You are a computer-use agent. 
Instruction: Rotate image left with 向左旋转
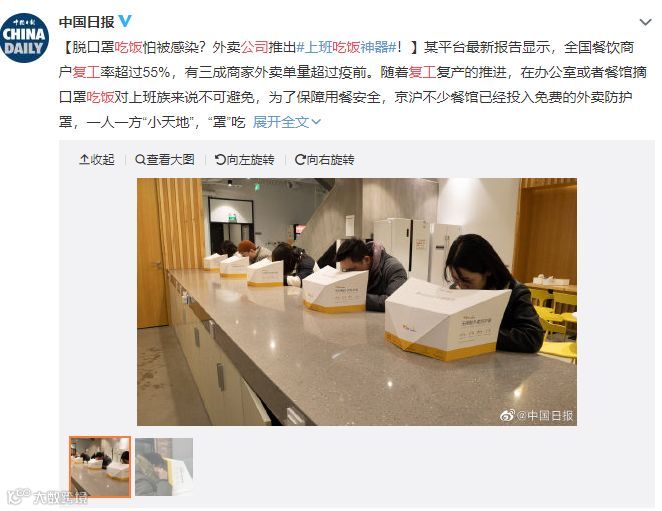pos(244,160)
